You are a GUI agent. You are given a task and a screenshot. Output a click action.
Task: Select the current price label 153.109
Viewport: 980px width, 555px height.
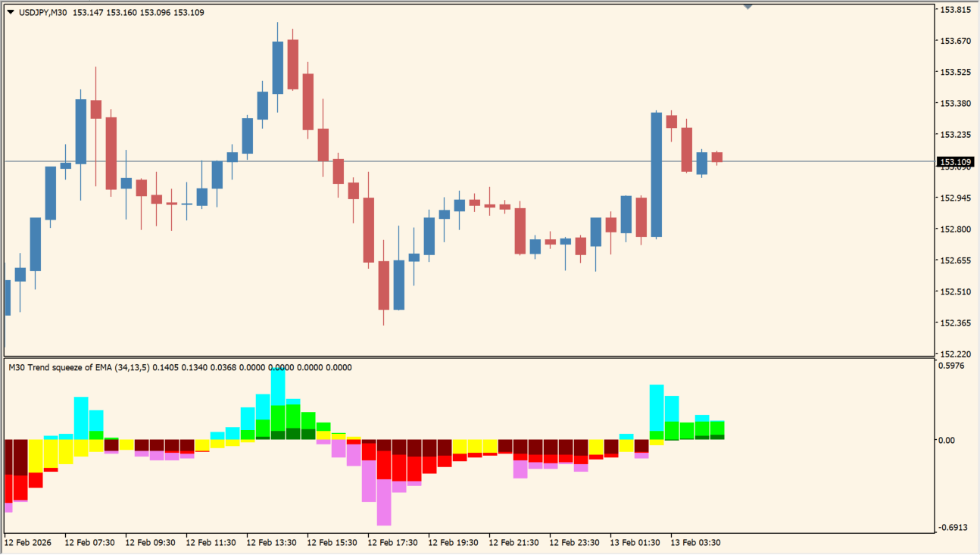coord(955,162)
